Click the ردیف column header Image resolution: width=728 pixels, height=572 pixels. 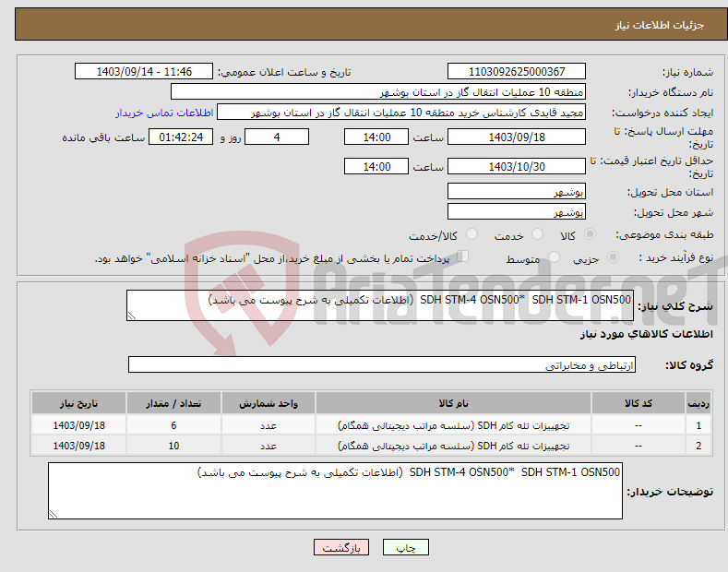[x=698, y=403]
